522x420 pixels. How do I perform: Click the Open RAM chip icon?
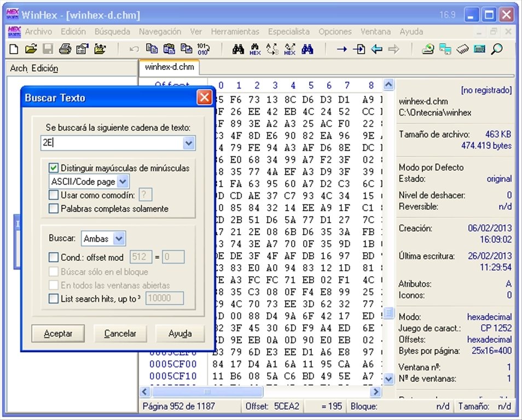coord(462,49)
